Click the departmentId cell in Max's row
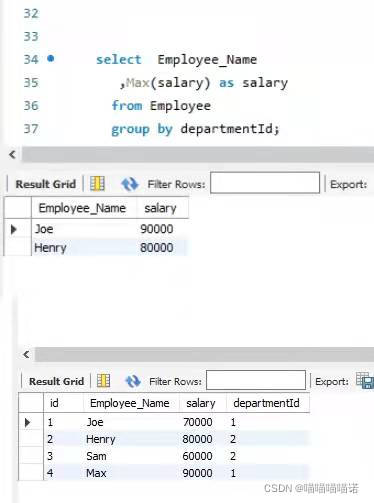 coord(268,473)
